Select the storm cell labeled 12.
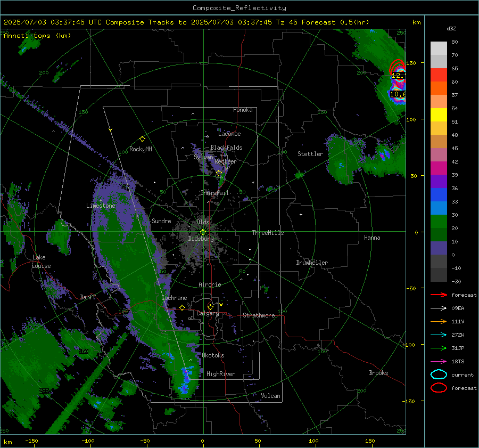Screen dimensions: 479x448 tap(398, 75)
